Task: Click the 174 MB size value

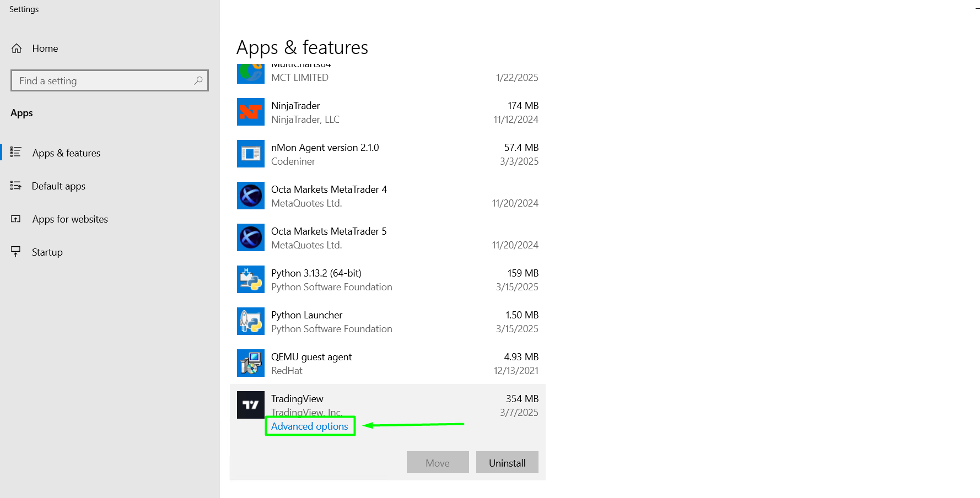Action: pos(523,106)
